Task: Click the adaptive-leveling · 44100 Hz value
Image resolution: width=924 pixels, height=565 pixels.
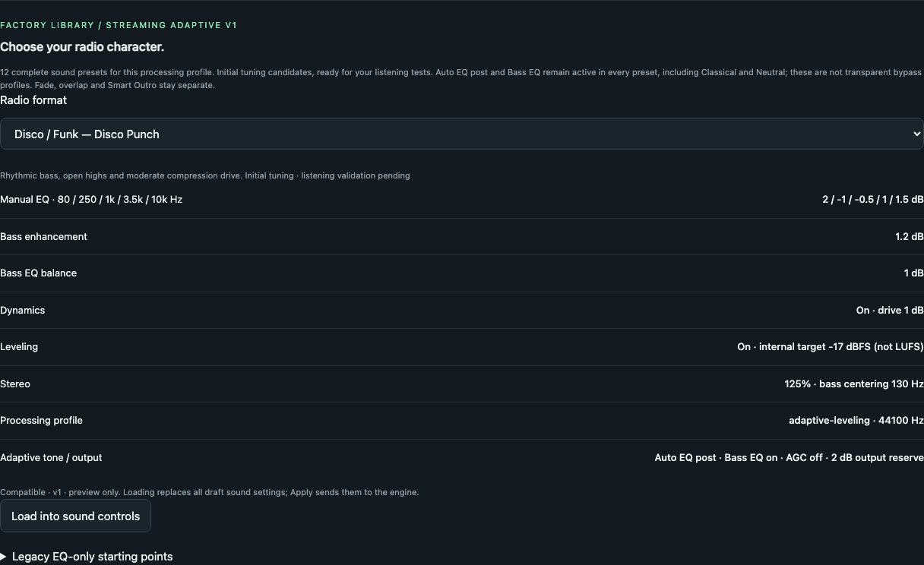Action: point(856,421)
